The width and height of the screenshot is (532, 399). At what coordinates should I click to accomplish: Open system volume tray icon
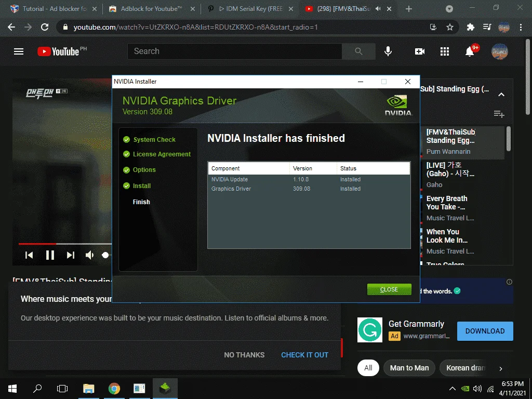(x=477, y=389)
